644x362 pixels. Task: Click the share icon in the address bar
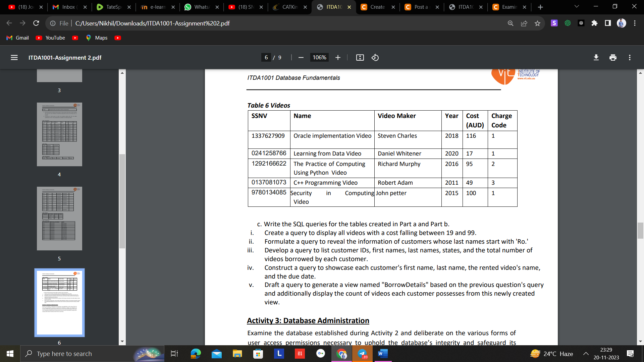pos(524,23)
